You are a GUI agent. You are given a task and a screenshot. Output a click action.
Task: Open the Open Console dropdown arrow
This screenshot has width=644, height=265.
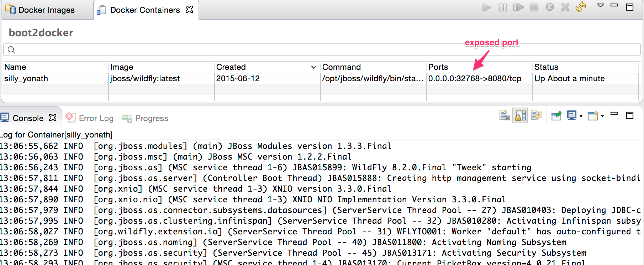pos(602,116)
